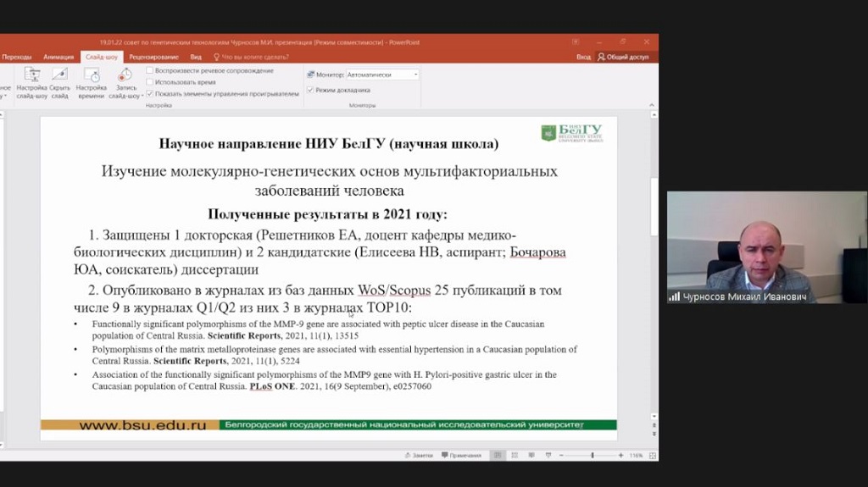The image size is (868, 487).
Task: Check the Использовать время option
Action: 150,82
